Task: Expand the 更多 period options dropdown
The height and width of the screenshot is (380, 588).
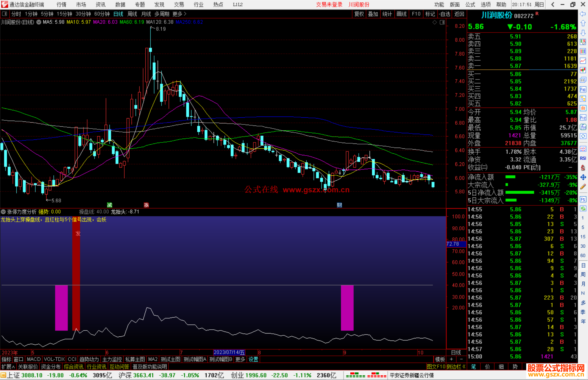Action: [x=179, y=14]
